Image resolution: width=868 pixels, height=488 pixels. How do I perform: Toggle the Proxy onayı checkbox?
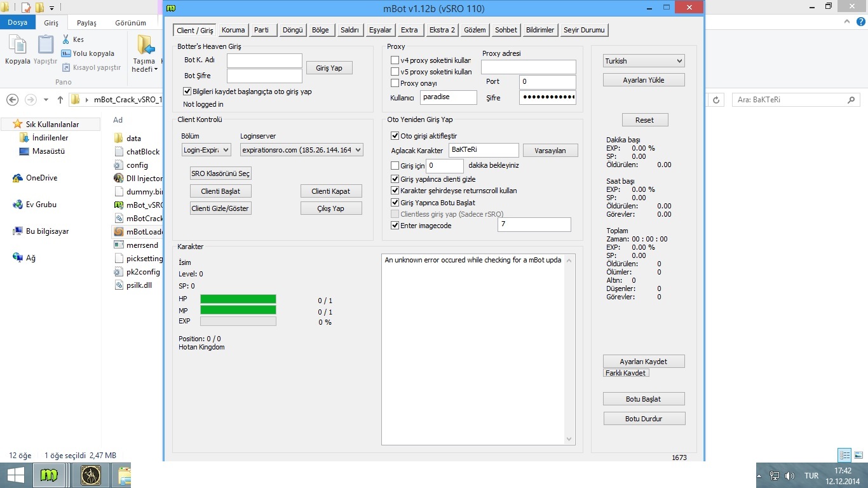pyautogui.click(x=395, y=83)
